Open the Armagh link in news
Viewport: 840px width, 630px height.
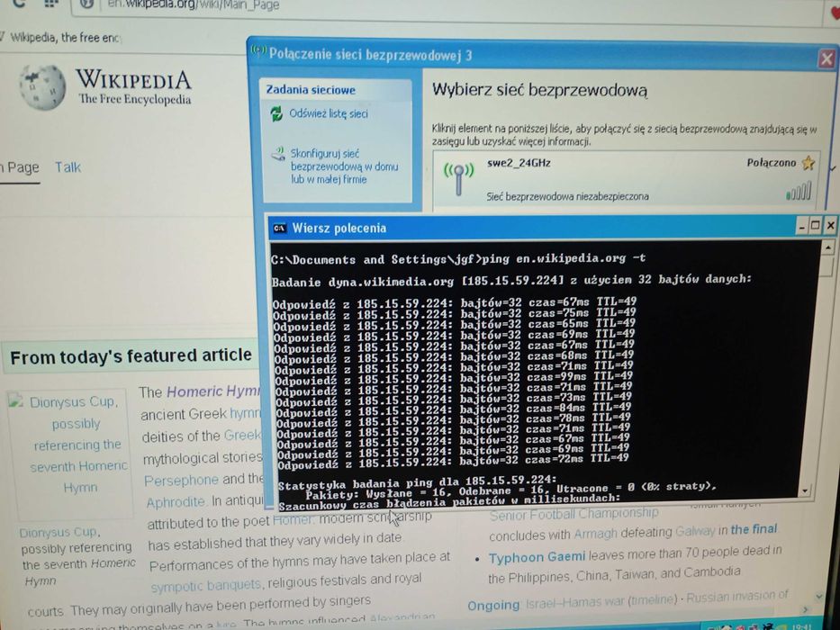pyautogui.click(x=596, y=534)
